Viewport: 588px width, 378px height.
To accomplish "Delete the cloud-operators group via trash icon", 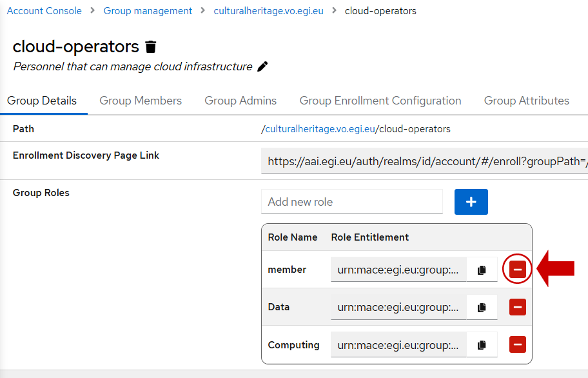I will tap(151, 47).
